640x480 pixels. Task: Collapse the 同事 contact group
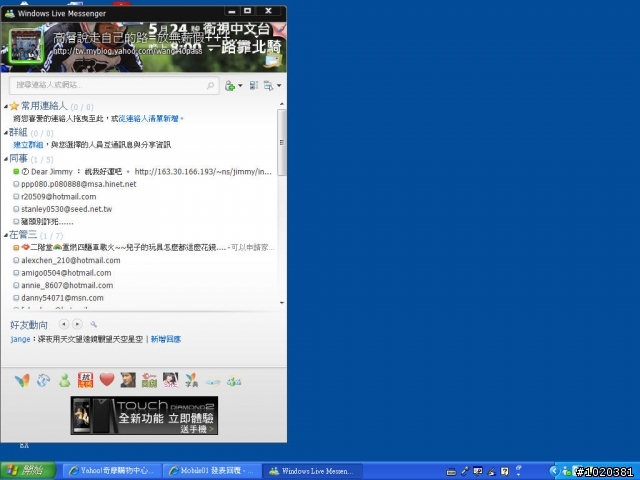pos(6,159)
